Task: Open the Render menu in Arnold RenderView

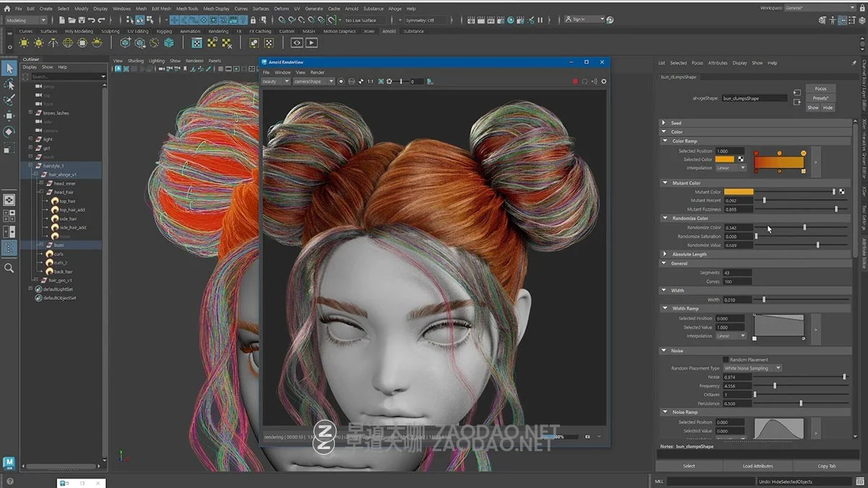Action: pos(317,72)
